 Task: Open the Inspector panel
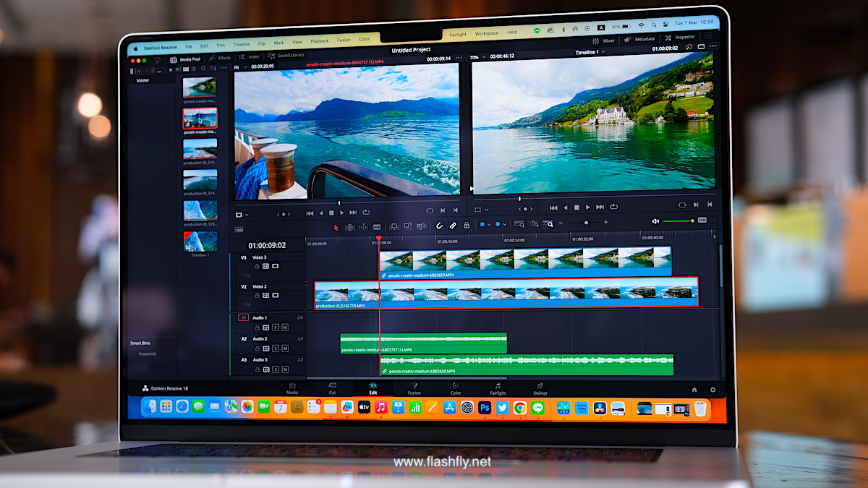(x=680, y=37)
